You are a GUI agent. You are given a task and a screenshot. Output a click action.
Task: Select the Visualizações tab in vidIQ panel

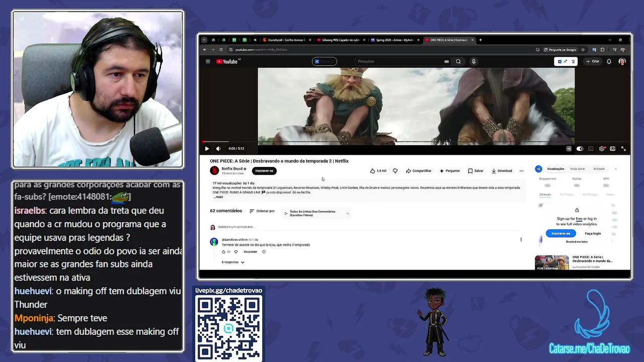pos(555,169)
